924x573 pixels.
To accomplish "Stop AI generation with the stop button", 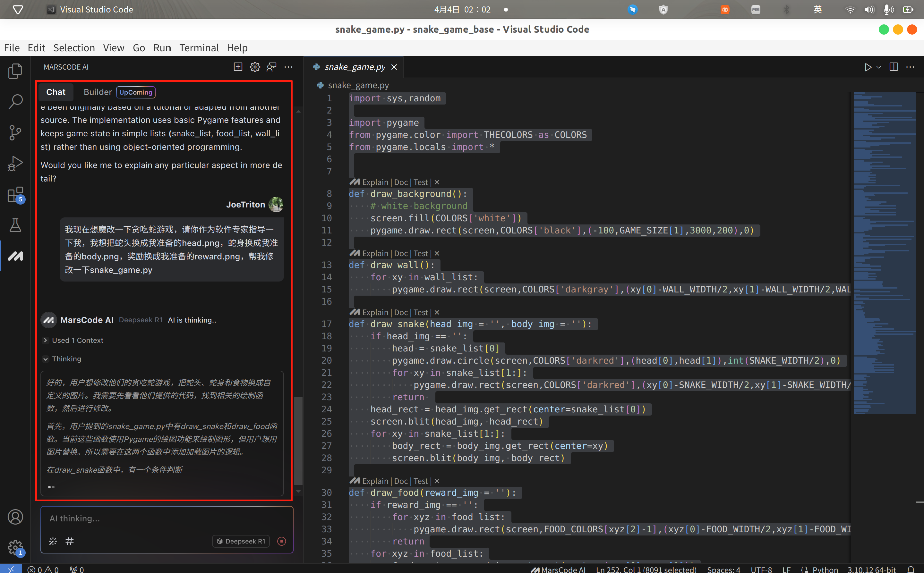I will (x=281, y=541).
